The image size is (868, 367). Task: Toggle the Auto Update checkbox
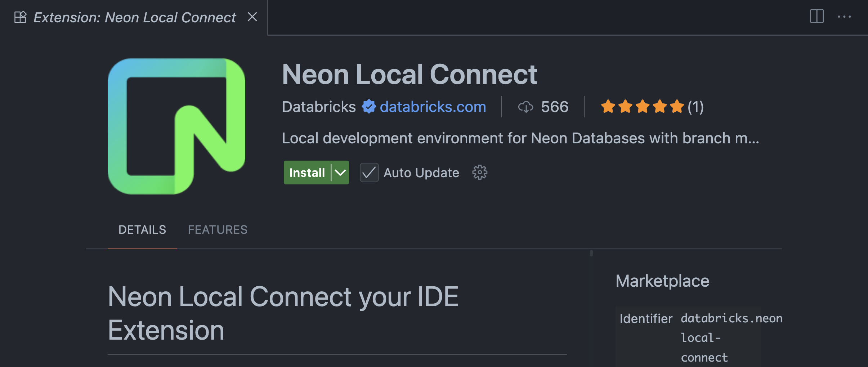click(369, 173)
